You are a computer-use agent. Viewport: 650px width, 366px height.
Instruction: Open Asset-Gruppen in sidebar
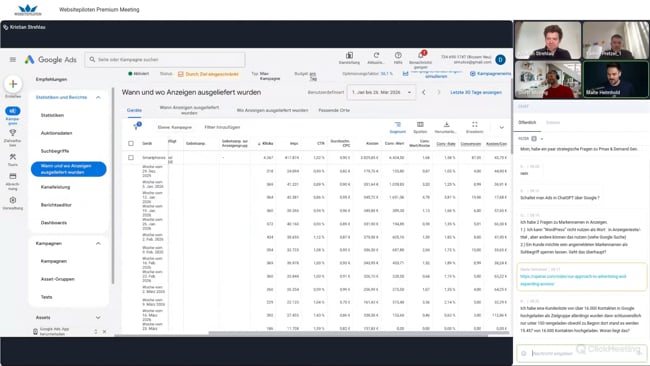click(x=58, y=279)
